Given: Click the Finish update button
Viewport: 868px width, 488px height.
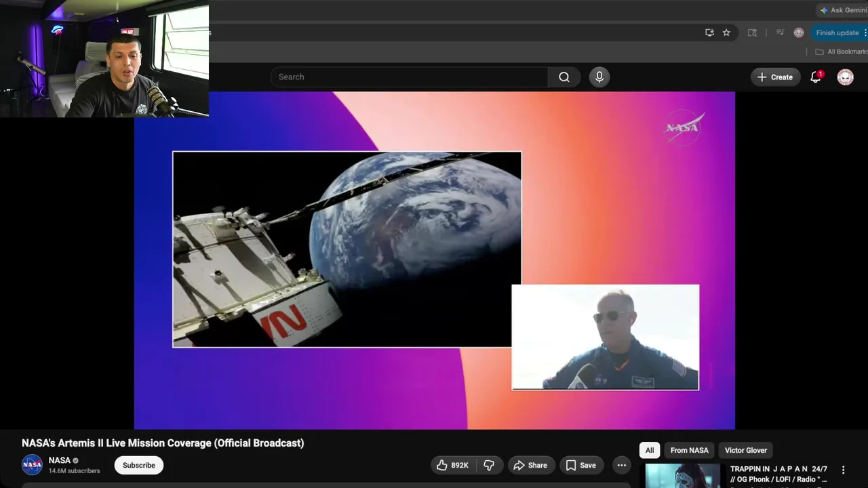Looking at the screenshot, I should (837, 33).
